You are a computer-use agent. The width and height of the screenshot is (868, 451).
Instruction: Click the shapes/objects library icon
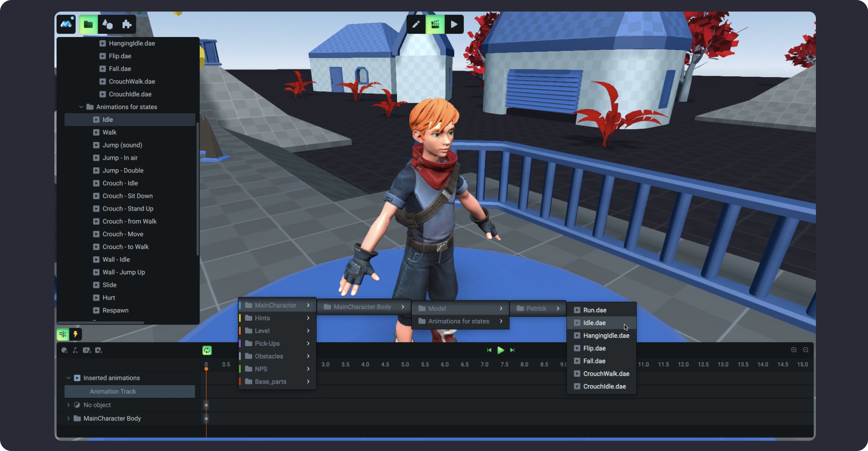point(107,25)
